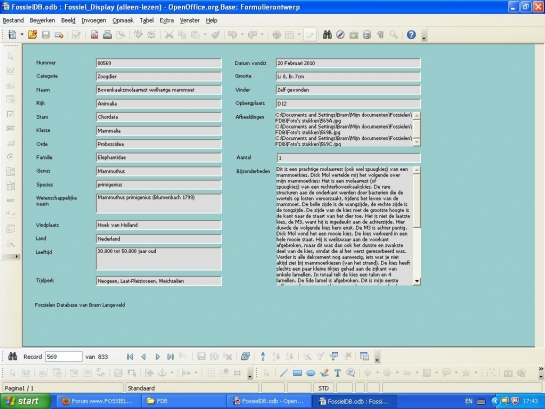The height and width of the screenshot is (409, 545).
Task: Select the Callouts drawing tool
Action: pyautogui.click(x=351, y=373)
